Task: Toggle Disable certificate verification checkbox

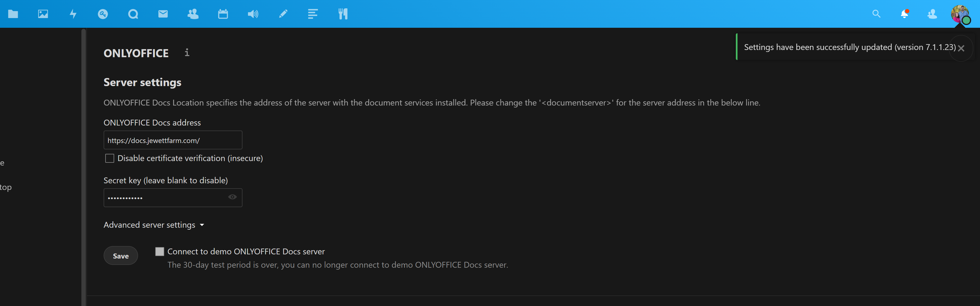Action: 109,158
